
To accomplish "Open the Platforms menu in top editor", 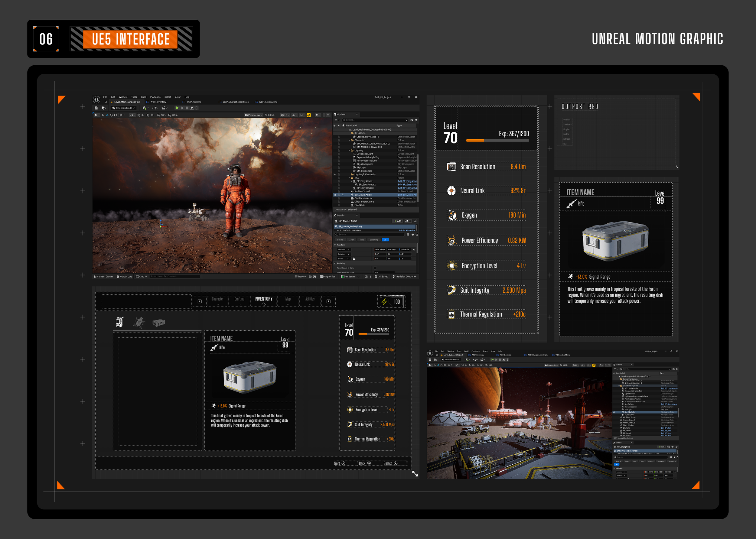I will pyautogui.click(x=155, y=97).
